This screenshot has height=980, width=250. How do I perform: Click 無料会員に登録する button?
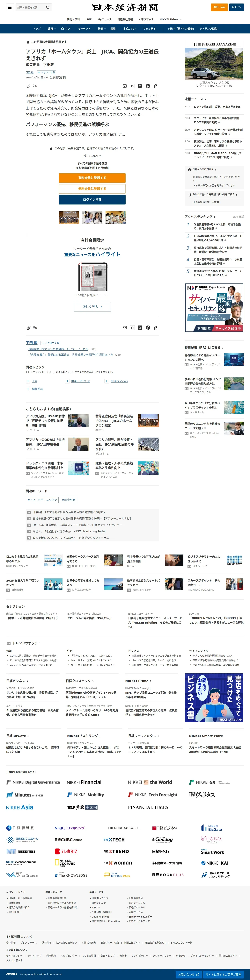[x=92, y=189]
